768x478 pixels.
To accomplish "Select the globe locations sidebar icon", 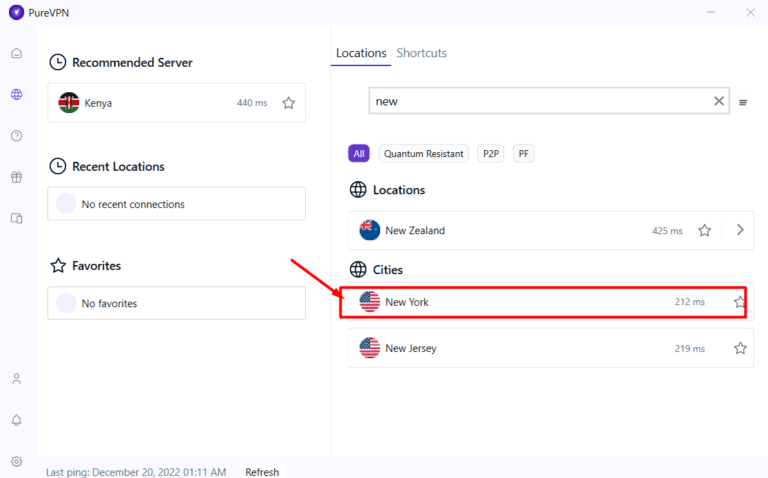I will point(16,95).
